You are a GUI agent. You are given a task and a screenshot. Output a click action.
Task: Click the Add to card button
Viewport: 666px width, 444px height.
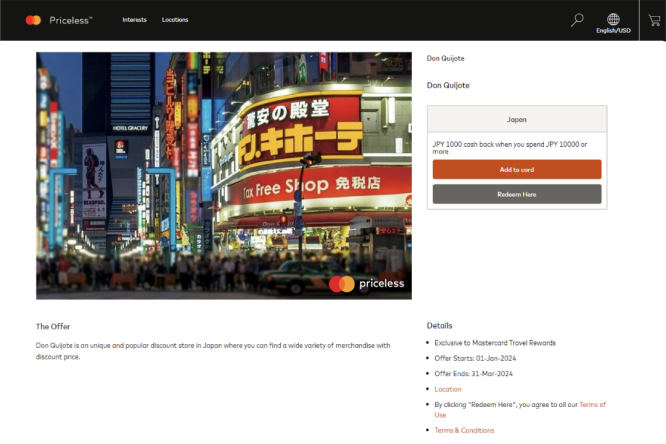coord(517,170)
